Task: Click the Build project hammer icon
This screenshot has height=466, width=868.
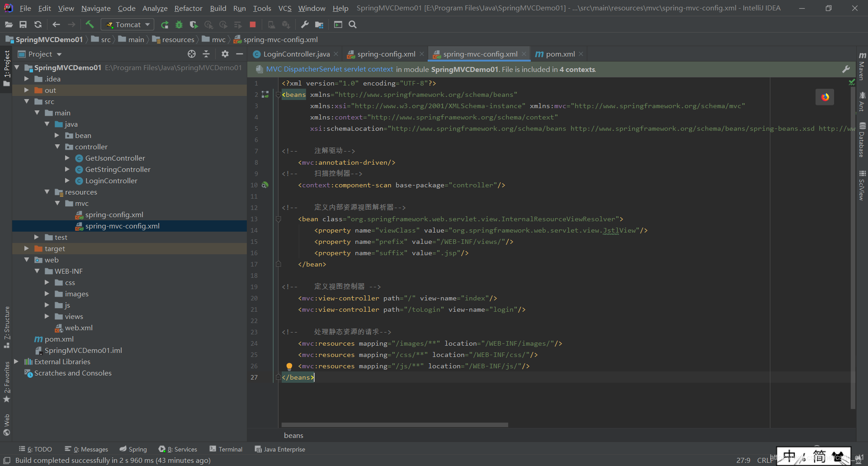Action: (x=90, y=24)
